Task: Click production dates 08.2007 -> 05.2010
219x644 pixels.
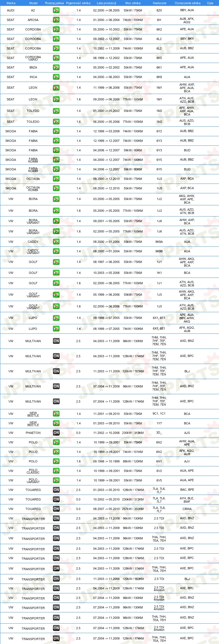Action: click(106, 509)
